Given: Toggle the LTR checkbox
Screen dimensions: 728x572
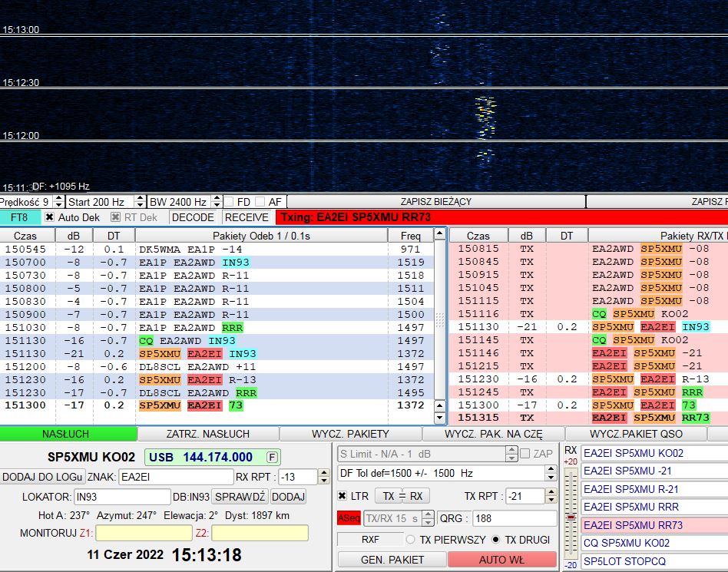Looking at the screenshot, I should pos(342,496).
